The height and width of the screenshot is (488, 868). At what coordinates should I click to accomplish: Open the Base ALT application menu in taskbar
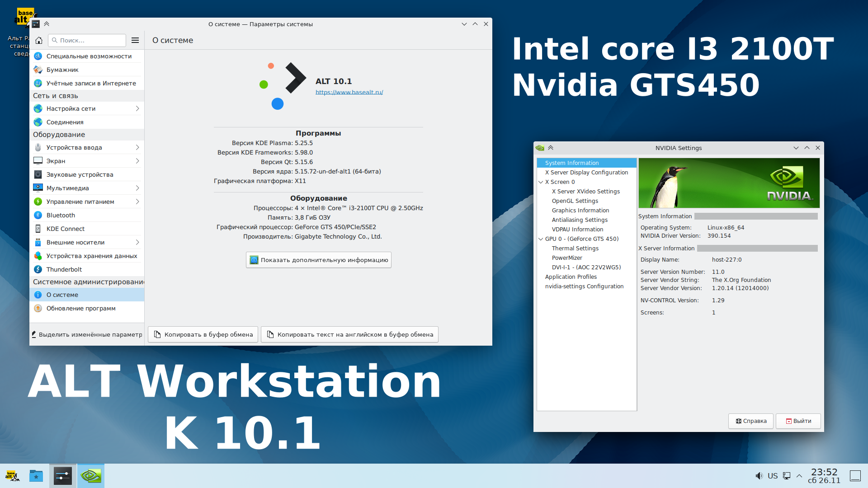pos(12,476)
